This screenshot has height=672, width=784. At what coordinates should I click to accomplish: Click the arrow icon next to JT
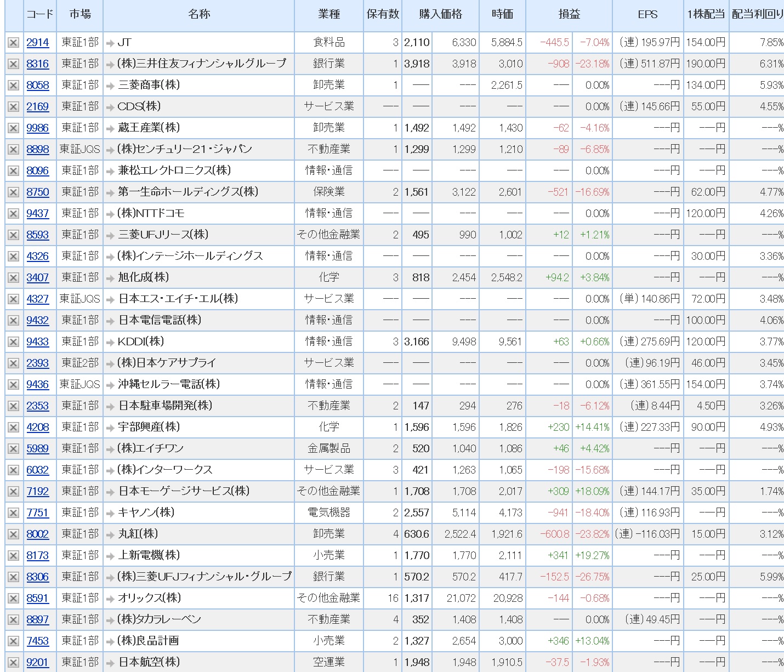[110, 43]
